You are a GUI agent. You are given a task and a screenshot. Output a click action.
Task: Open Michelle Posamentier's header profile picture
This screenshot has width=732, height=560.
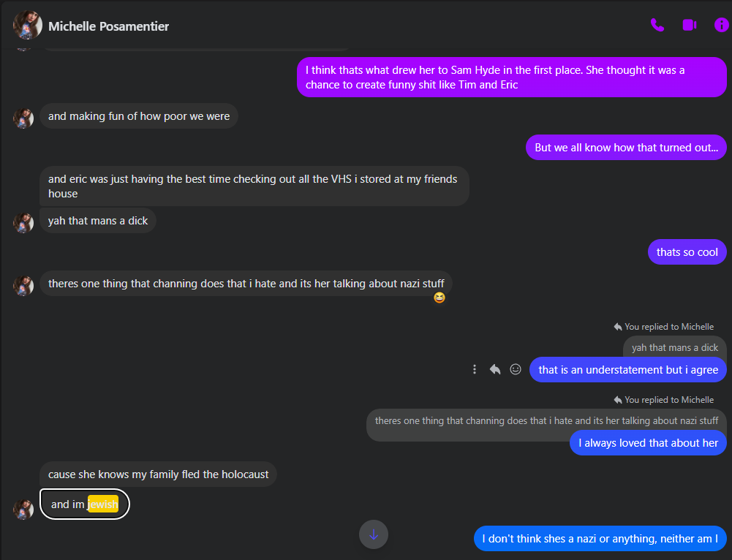click(x=27, y=26)
